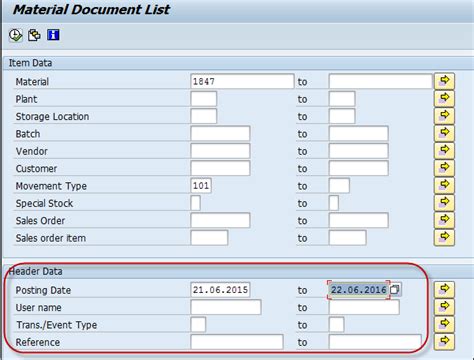This screenshot has height=360, width=474.
Task: Open multiple selection for Movement Type
Action: [x=444, y=185]
